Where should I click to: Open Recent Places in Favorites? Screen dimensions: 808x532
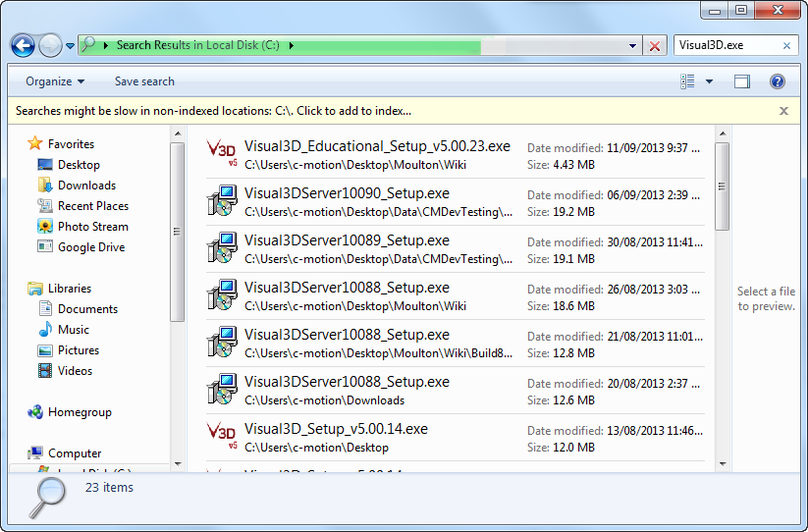(93, 205)
